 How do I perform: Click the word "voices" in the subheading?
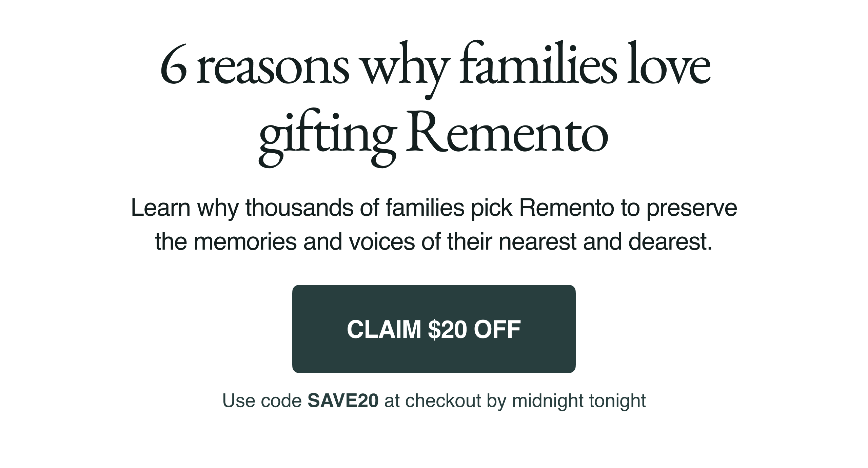(x=382, y=241)
